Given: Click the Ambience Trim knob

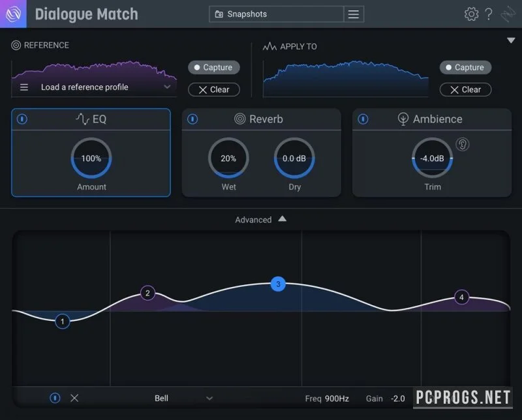Looking at the screenshot, I should tap(432, 158).
